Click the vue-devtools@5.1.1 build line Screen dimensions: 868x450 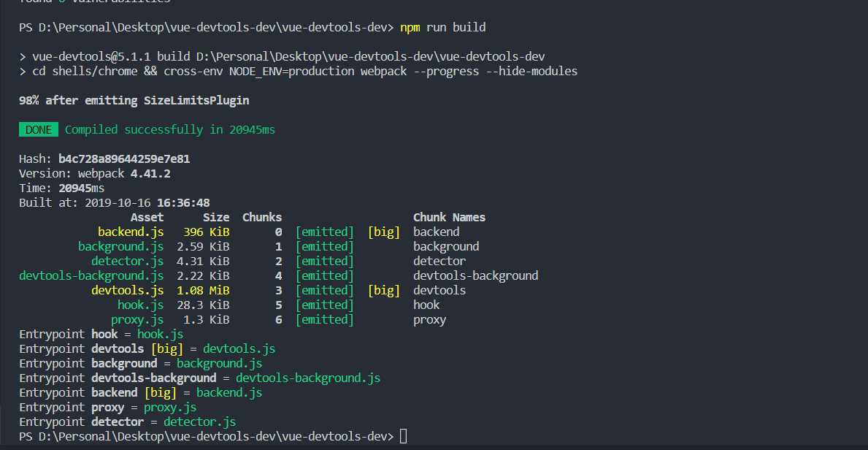tap(282, 56)
